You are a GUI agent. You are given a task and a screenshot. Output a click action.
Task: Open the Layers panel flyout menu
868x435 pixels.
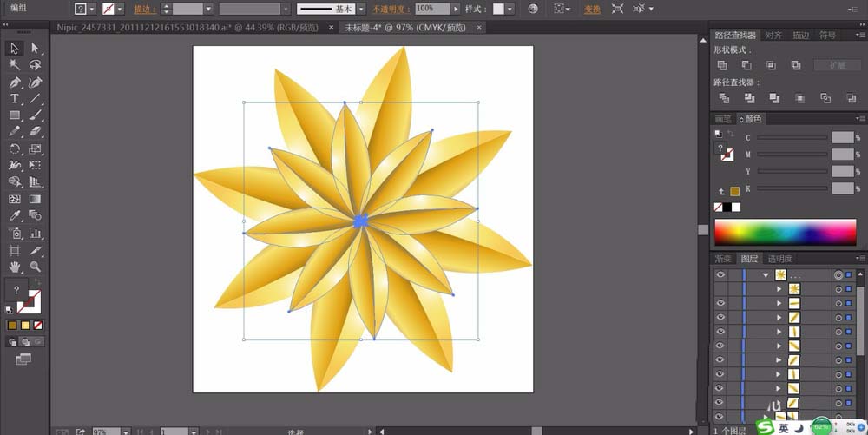860,259
